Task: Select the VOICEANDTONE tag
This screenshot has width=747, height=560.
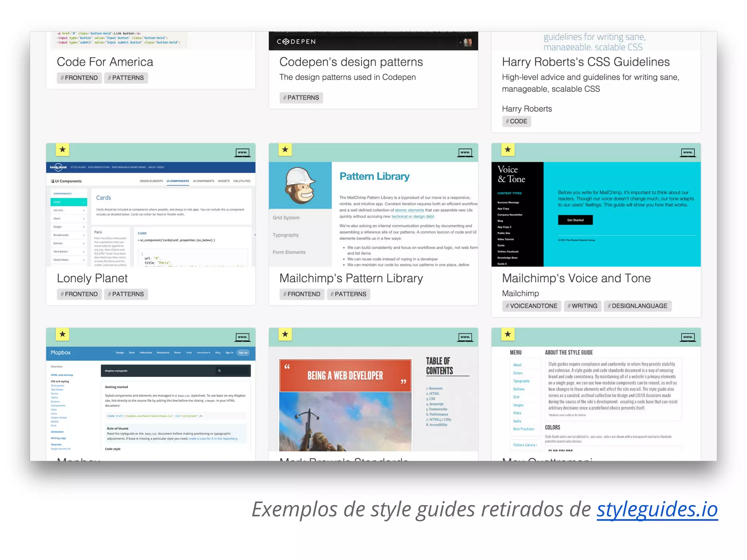Action: coord(531,306)
